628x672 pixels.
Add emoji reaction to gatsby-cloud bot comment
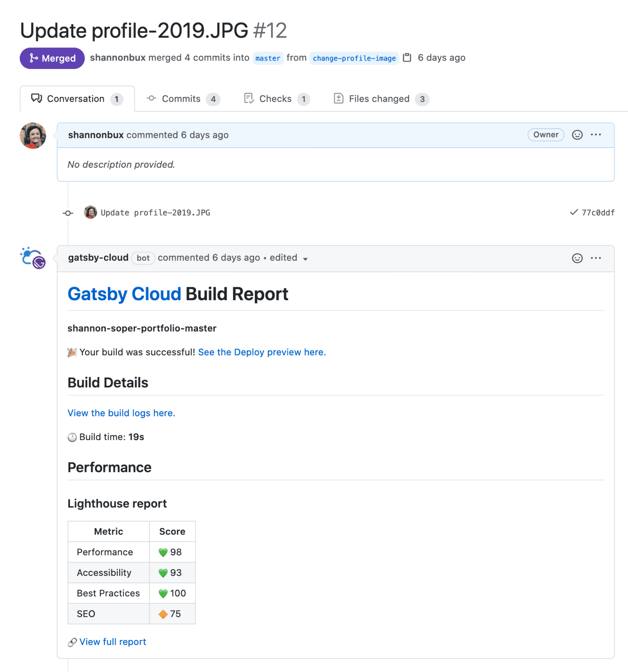577,258
